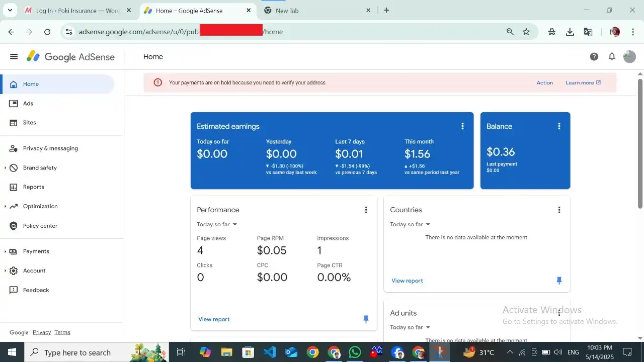
Task: Open the Windows notification center icon
Action: point(627,352)
